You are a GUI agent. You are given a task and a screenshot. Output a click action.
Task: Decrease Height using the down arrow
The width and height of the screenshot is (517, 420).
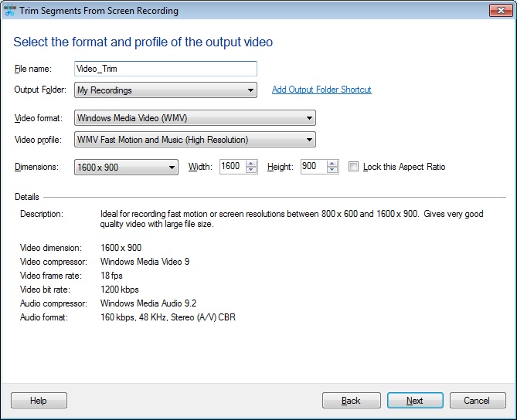[x=332, y=171]
